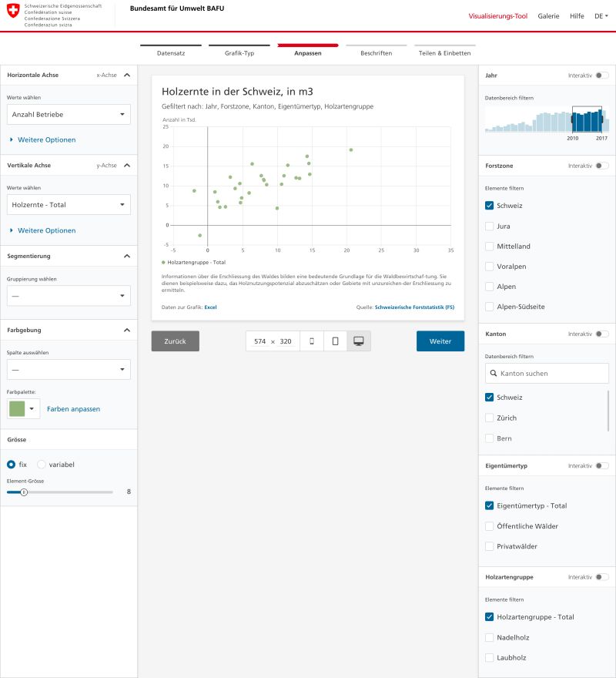Click the magnifier icon in the Kanton search field
The image size is (616, 678).
pos(493,373)
